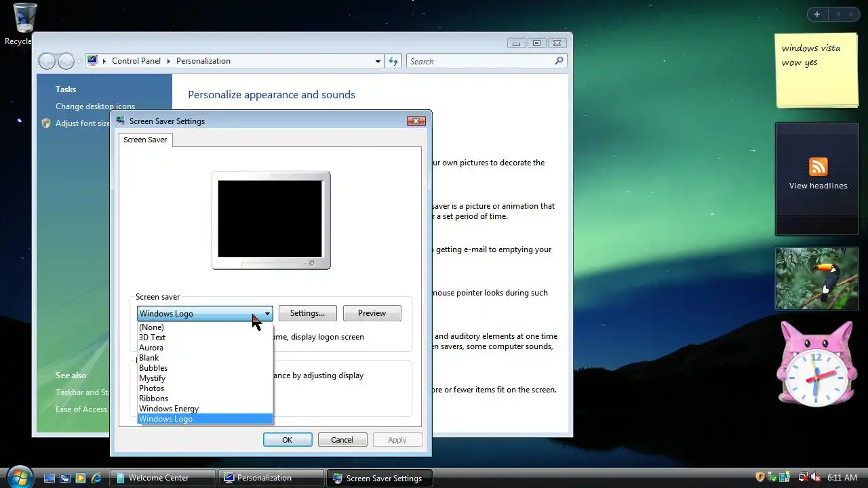Click Personalize appearance and sounds heading
Viewport: 868px width, 488px height.
click(x=271, y=95)
